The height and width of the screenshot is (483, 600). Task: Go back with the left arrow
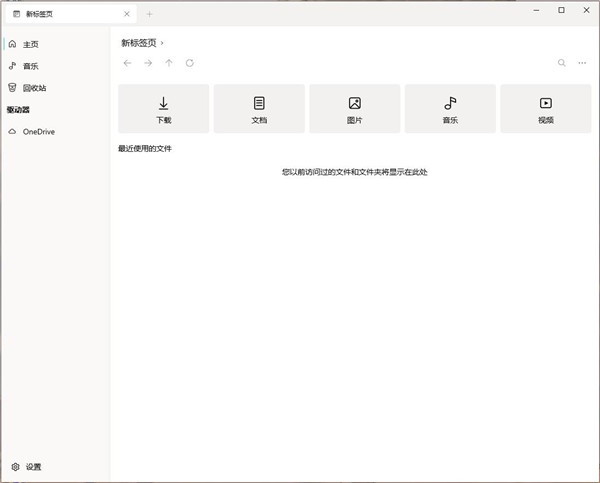click(x=127, y=63)
